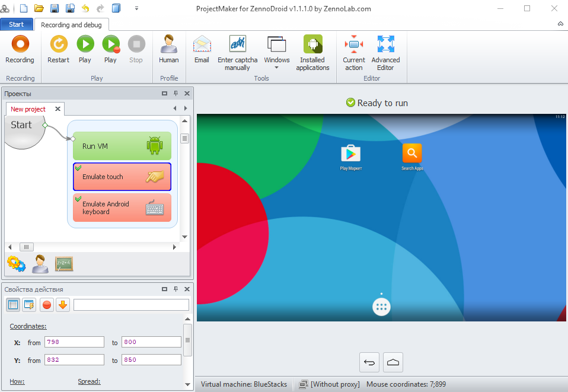
Task: Close the Проекты panel
Action: (187, 94)
